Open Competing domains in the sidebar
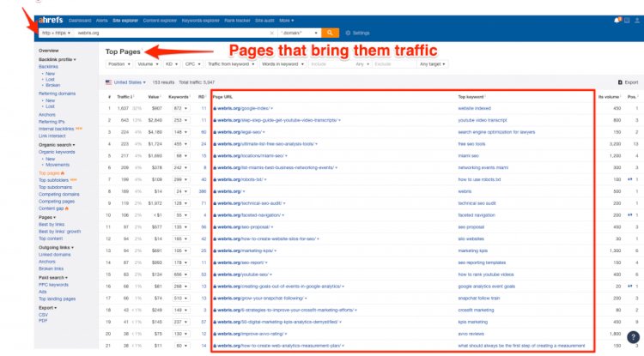 pos(58,194)
